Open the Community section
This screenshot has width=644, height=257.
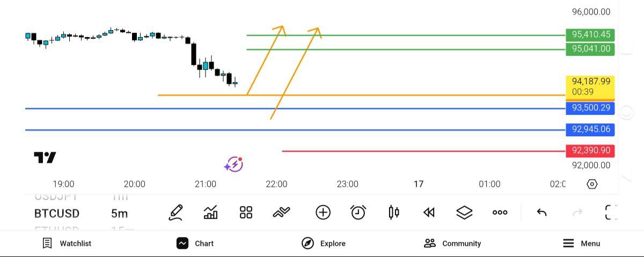(452, 243)
